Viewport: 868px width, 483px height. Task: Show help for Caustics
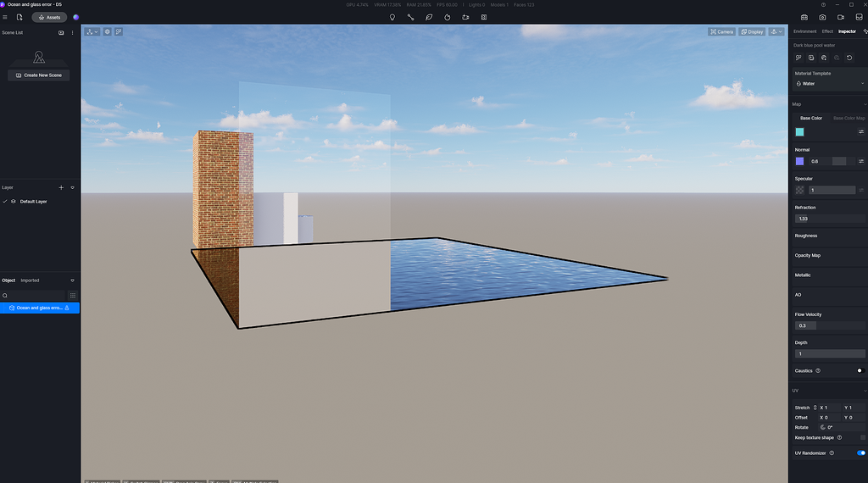[818, 370]
